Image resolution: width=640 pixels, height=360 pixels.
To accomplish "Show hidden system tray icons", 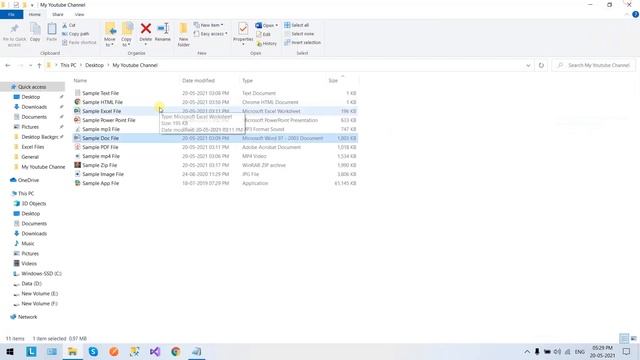I will [x=527, y=351].
